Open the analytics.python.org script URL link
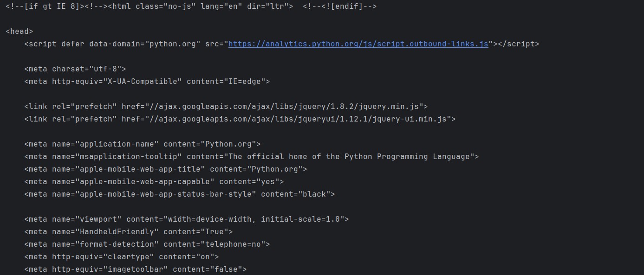 (358, 44)
